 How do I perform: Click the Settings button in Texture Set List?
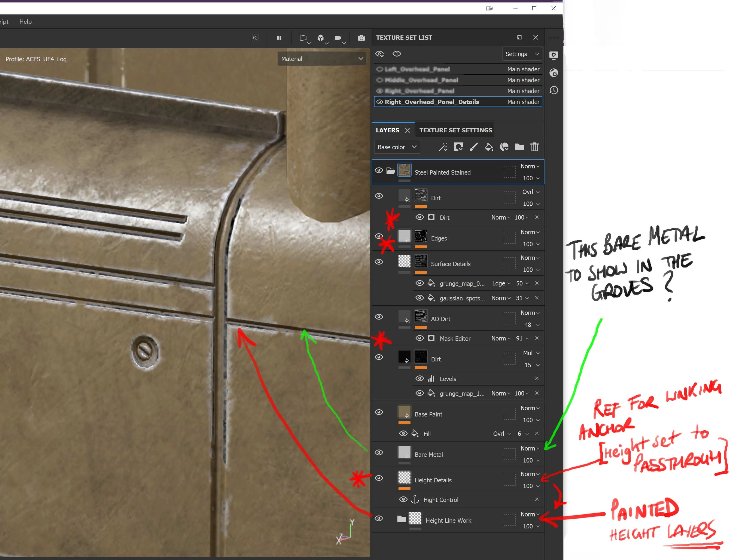point(522,54)
